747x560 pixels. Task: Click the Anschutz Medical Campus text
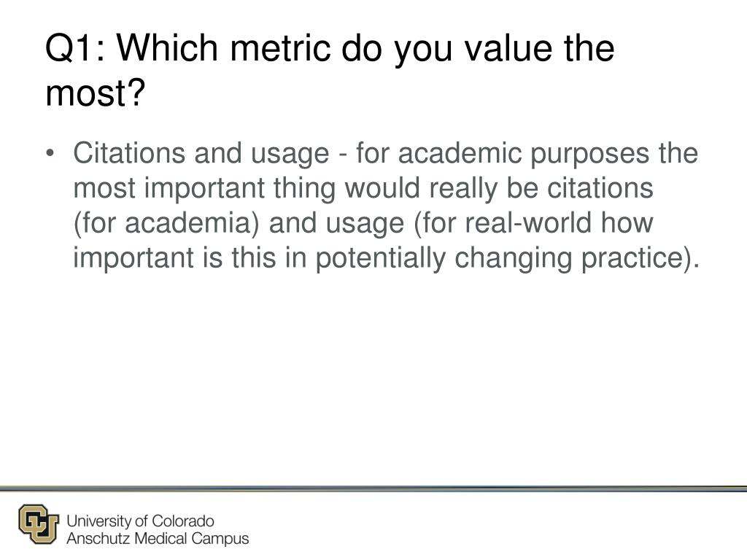158,539
